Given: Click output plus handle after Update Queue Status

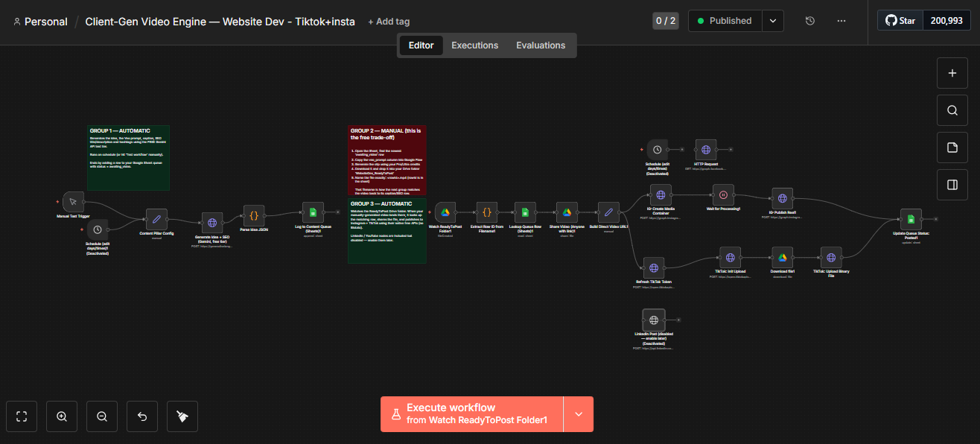Looking at the screenshot, I should (935, 219).
